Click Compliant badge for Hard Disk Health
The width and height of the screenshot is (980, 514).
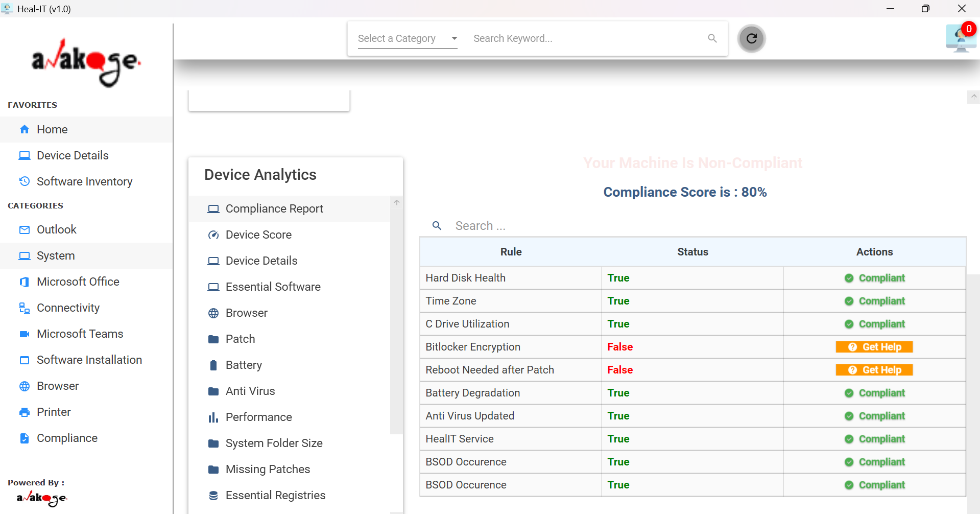[874, 278]
